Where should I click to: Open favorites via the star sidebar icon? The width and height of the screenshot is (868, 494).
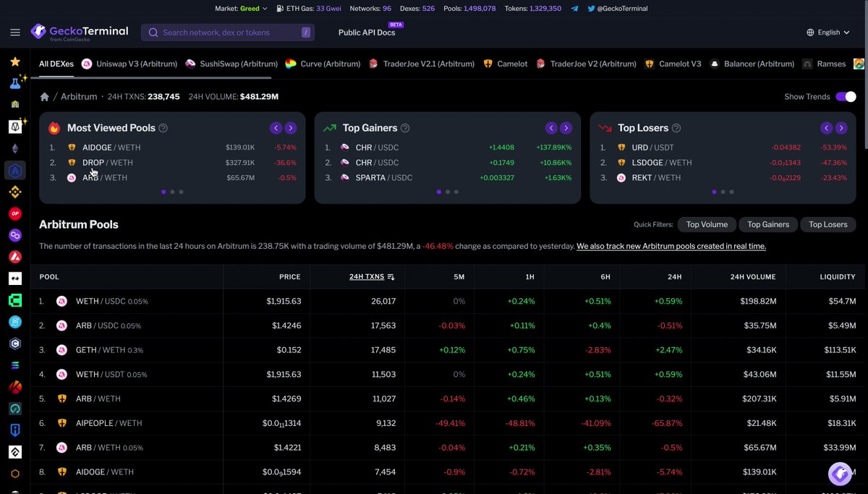15,62
